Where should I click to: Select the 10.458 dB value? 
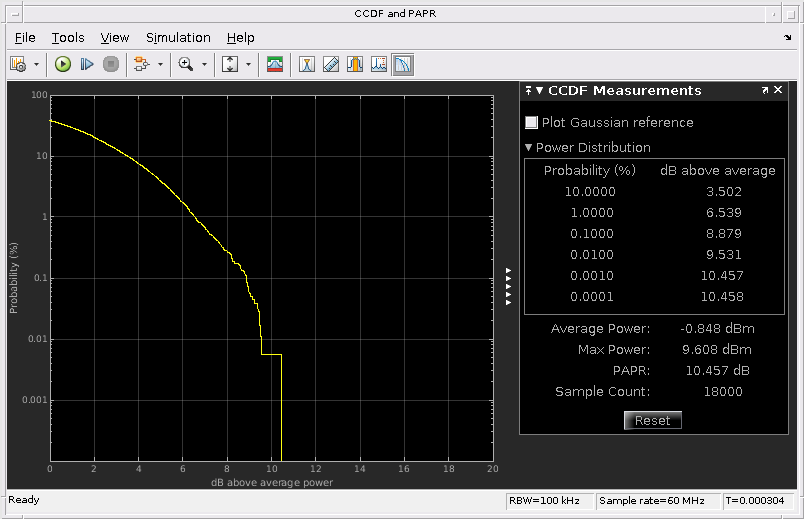coord(722,297)
